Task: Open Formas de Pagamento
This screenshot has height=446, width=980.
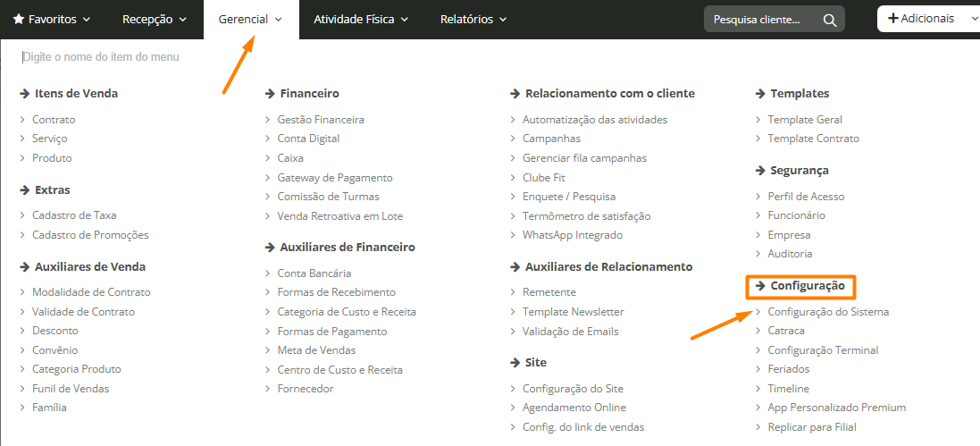Action: click(x=332, y=332)
